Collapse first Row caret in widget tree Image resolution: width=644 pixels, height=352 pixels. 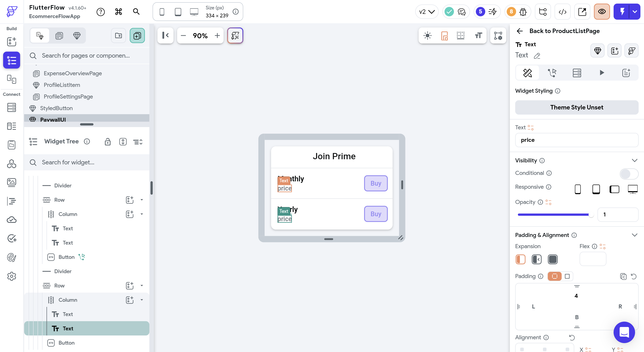pos(142,200)
